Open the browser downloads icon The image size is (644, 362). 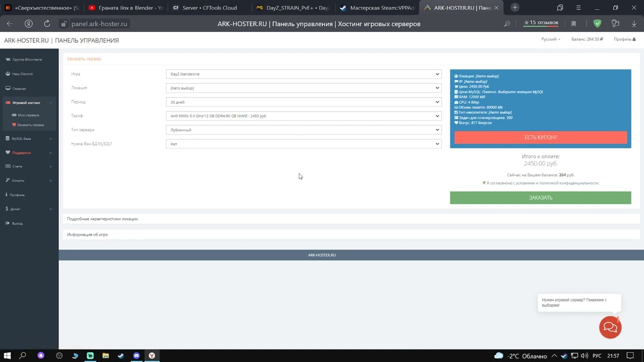634,24
